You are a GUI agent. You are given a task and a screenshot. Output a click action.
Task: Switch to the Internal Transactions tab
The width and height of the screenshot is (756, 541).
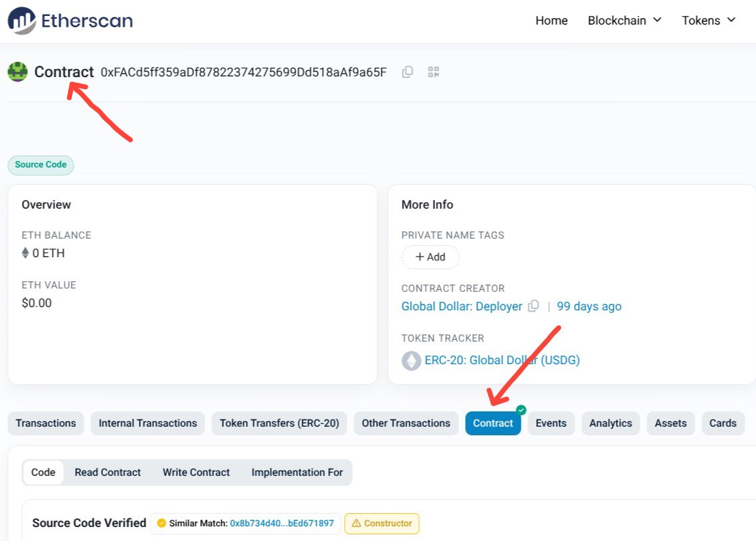point(148,423)
